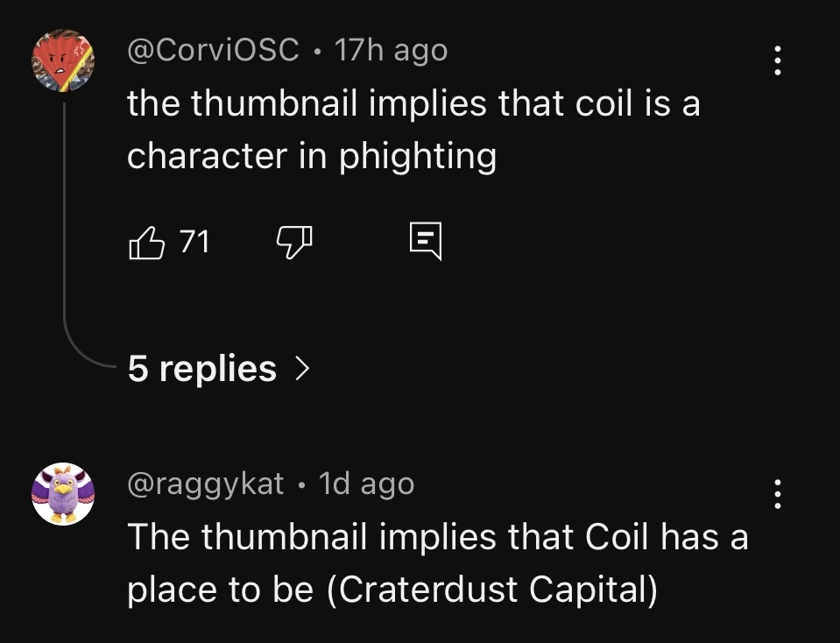Open the 17h ago timestamp link
This screenshot has height=643, width=840.
[x=391, y=51]
